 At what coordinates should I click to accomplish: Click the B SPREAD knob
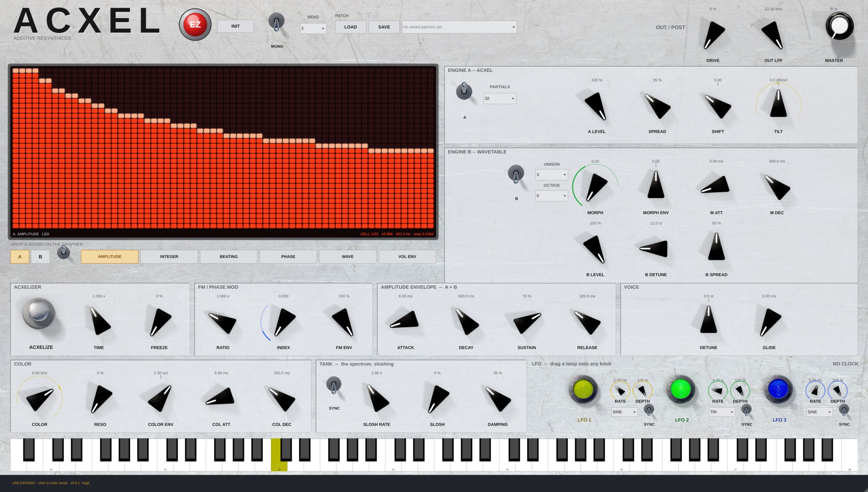click(717, 247)
